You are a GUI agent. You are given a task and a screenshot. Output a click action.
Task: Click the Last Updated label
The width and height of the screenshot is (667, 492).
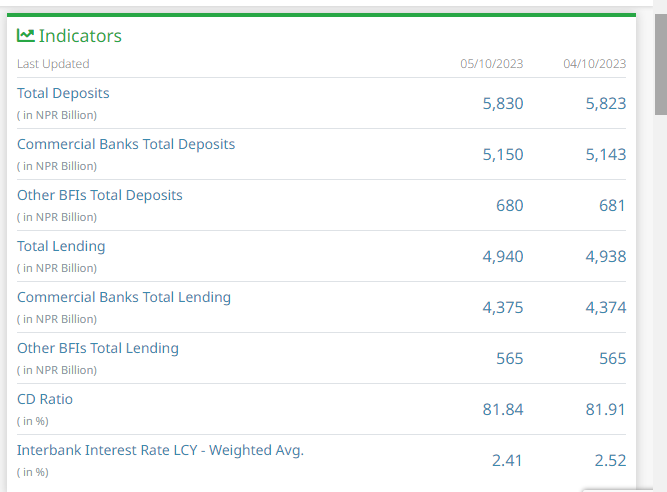tap(53, 64)
